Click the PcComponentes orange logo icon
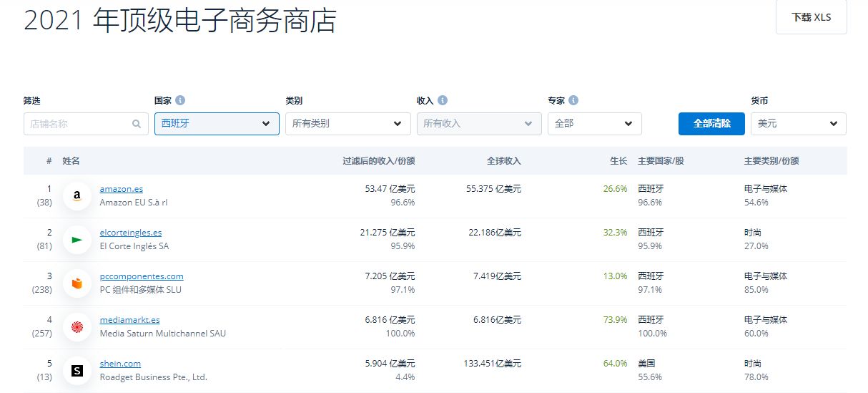 pyautogui.click(x=77, y=283)
